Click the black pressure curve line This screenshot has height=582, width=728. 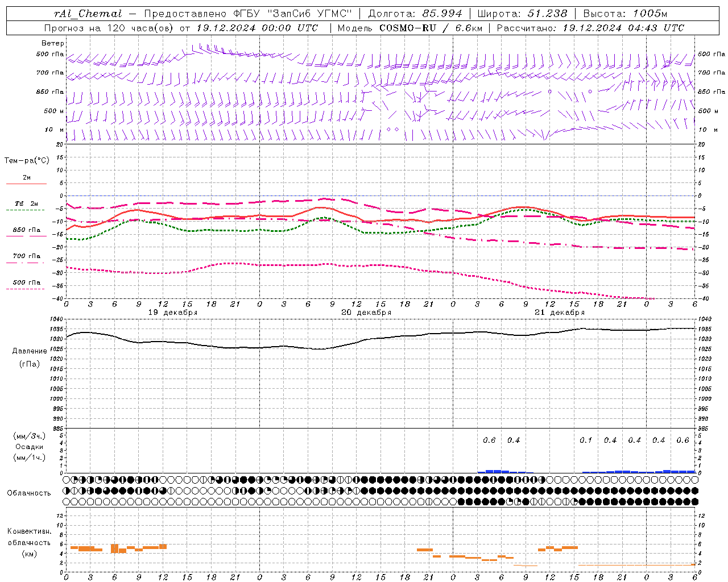[x=380, y=339]
